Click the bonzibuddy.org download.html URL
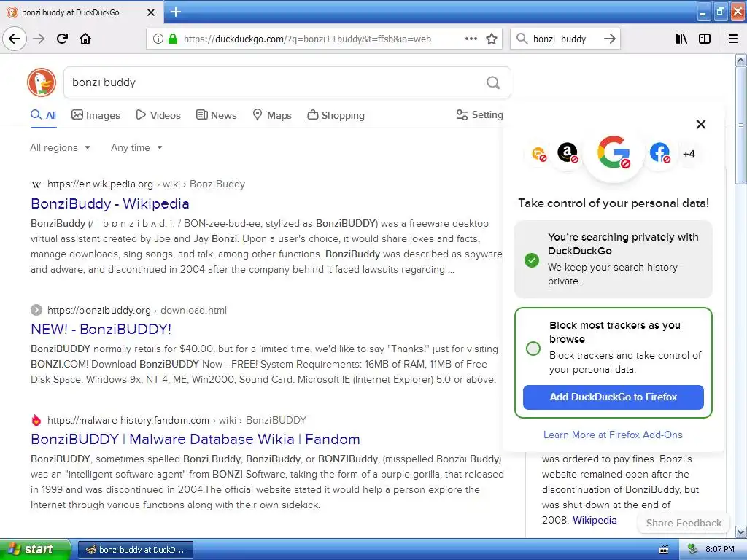 point(137,310)
